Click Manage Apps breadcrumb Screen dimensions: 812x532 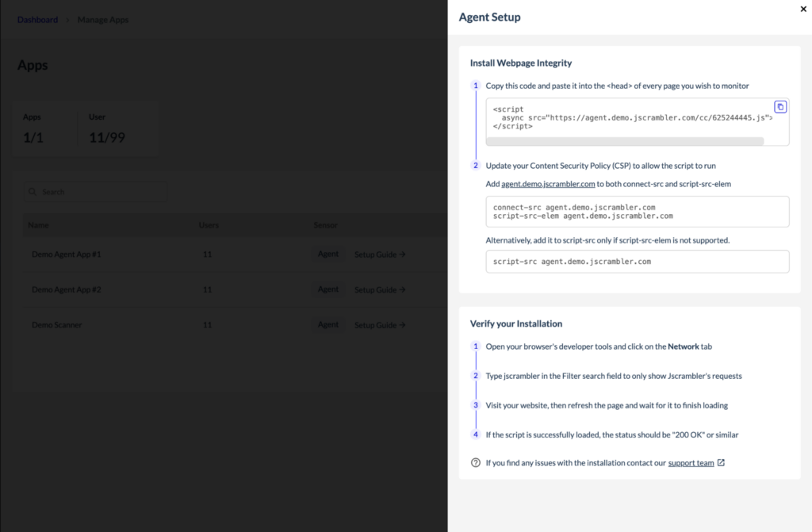[x=103, y=20]
